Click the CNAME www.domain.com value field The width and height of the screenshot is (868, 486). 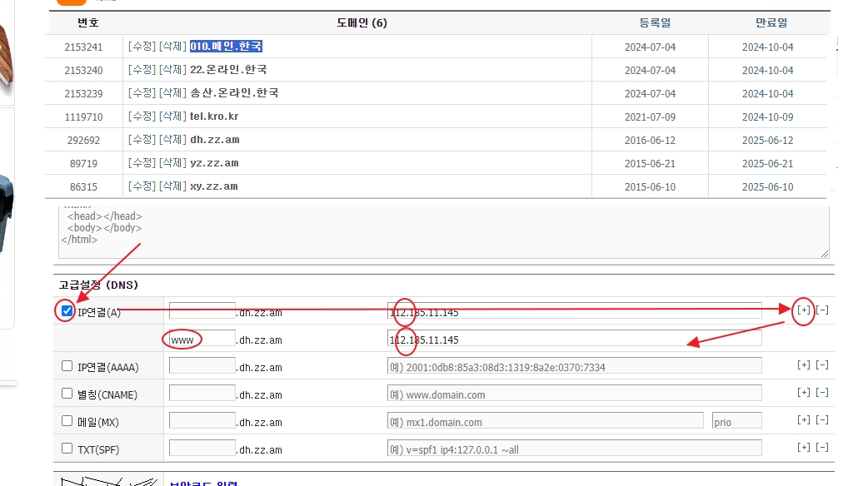574,394
